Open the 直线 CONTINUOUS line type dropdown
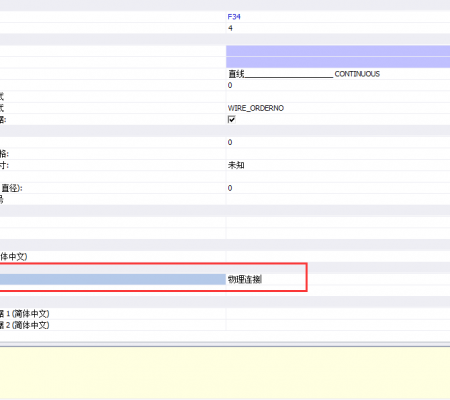Image resolution: width=450 pixels, height=400 pixels. click(x=338, y=74)
